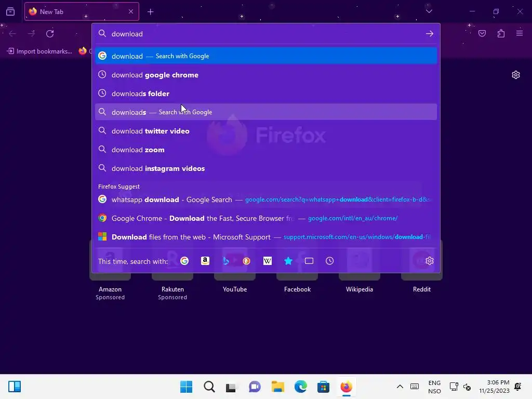Open Chat icon on taskbar
This screenshot has height=399, width=532.
pyautogui.click(x=255, y=387)
